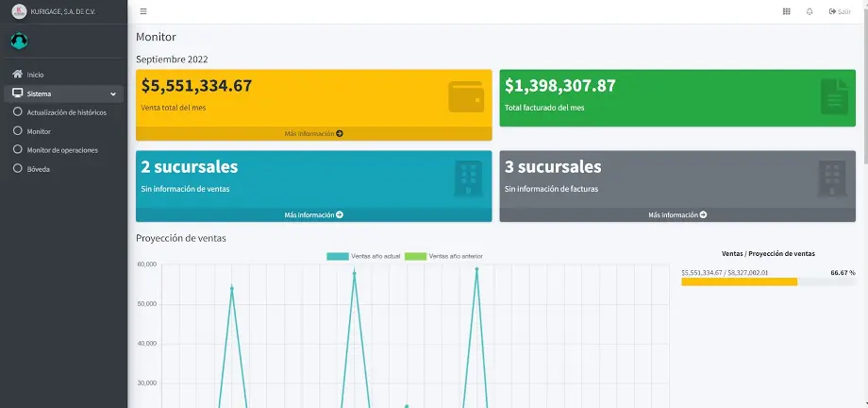This screenshot has width=868, height=408.
Task: Click the 66.67 % value
Action: (x=843, y=273)
